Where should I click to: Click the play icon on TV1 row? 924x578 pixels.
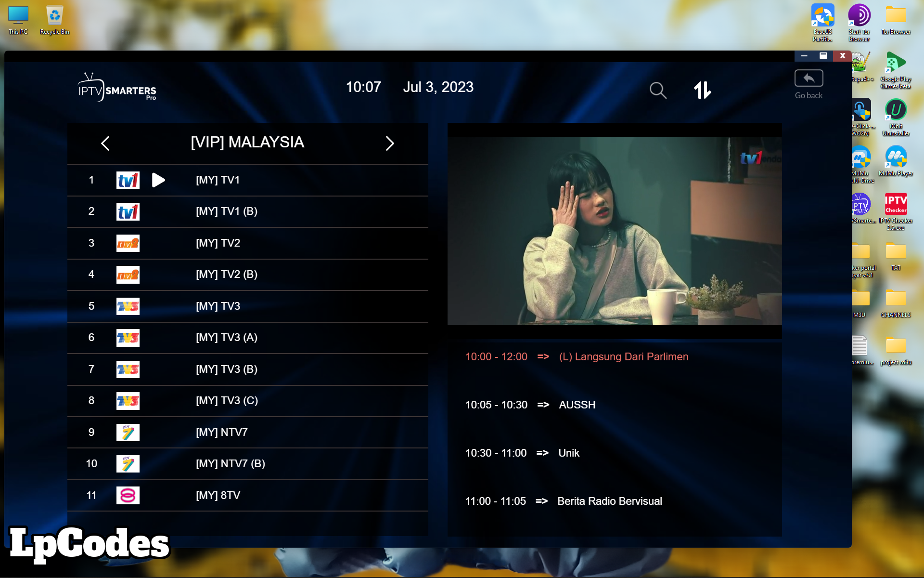[x=158, y=180]
